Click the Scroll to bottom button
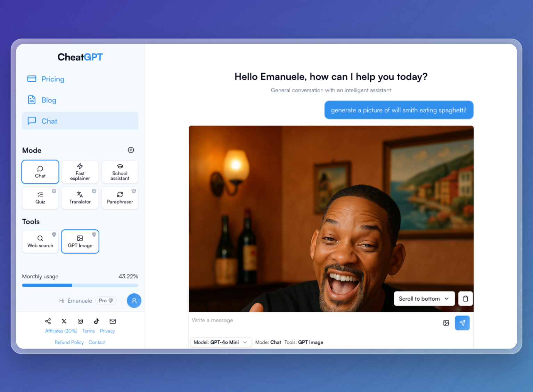Screen dimensions: 533x392 tap(424, 299)
